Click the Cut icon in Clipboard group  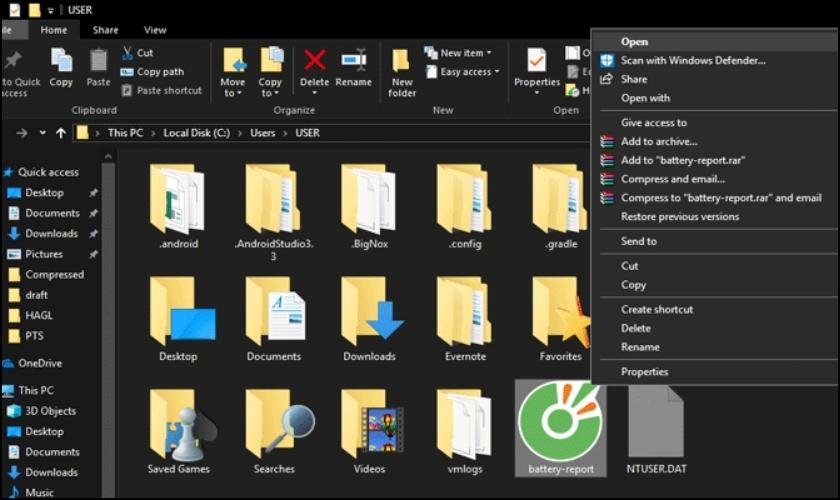[128, 53]
